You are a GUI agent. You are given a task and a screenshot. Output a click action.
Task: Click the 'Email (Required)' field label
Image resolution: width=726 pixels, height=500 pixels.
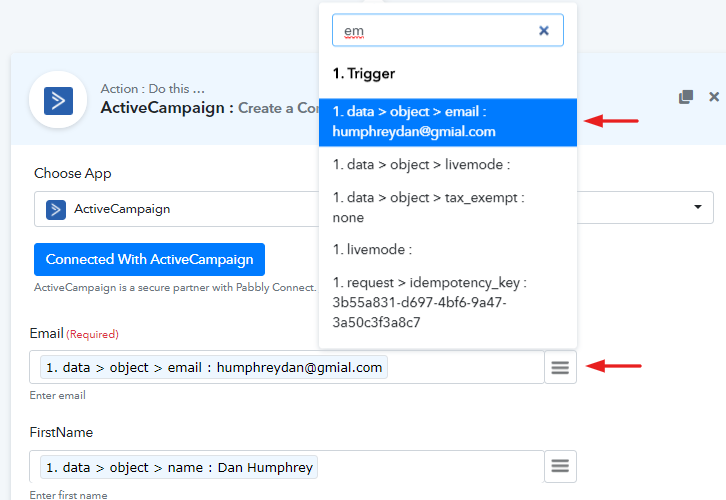click(74, 333)
